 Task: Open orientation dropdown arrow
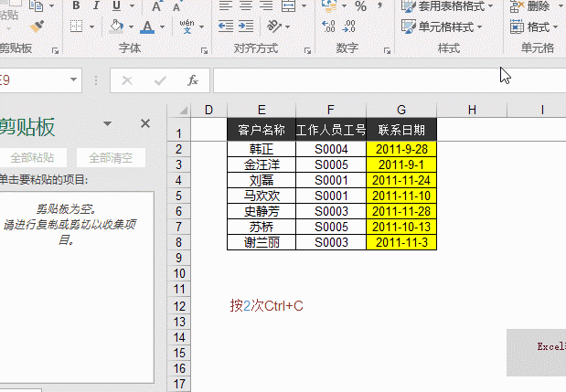(287, 26)
